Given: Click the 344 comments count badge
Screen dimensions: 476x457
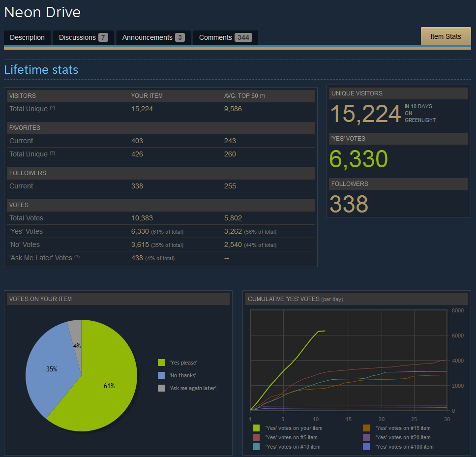Looking at the screenshot, I should click(243, 37).
